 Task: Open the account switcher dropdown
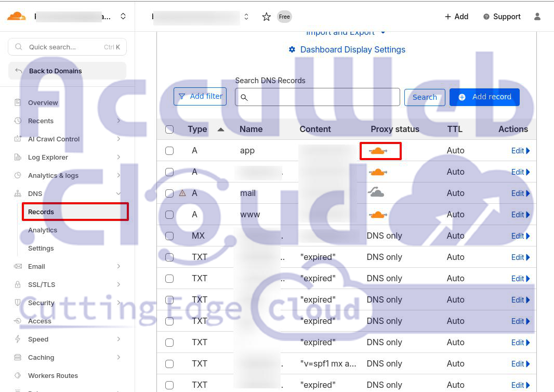pyautogui.click(x=123, y=17)
